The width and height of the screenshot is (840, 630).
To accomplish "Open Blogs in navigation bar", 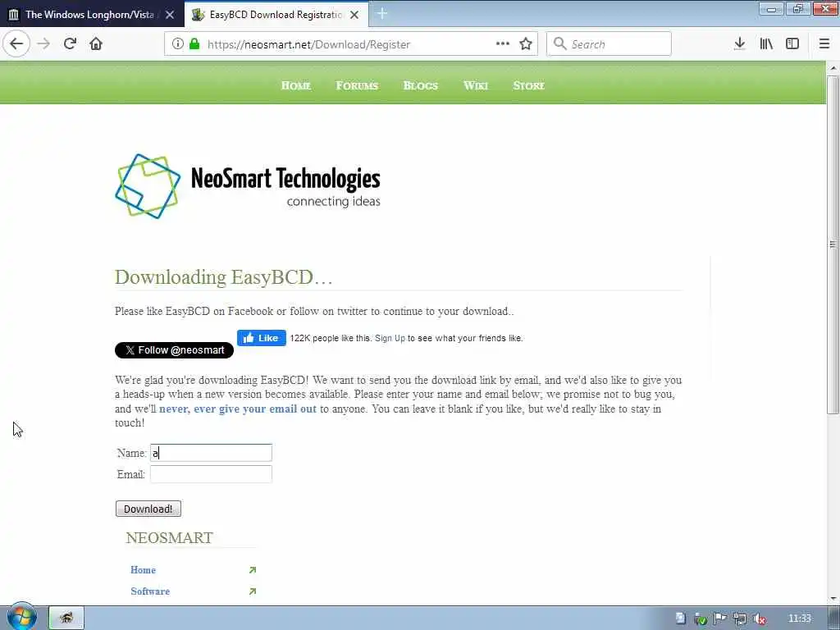I will coord(421,85).
